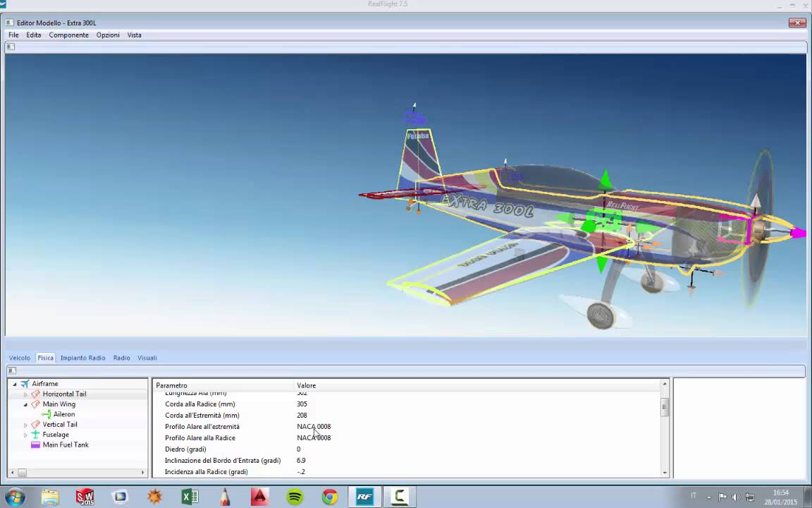Click the Horizontal Tail wing icon
Image resolution: width=812 pixels, height=508 pixels.
(x=35, y=394)
